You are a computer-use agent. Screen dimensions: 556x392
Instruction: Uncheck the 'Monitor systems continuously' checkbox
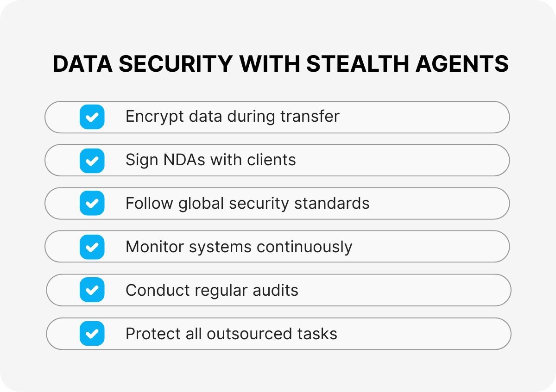click(92, 247)
